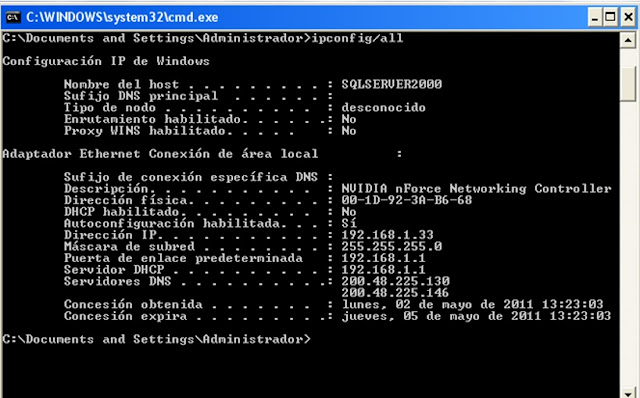Click the No value for DHCP habilitado
Image resolution: width=640 pixels, height=398 pixels.
coord(349,211)
